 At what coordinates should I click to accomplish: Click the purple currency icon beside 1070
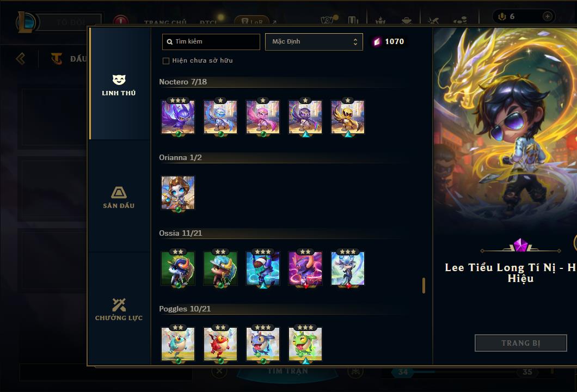point(377,41)
